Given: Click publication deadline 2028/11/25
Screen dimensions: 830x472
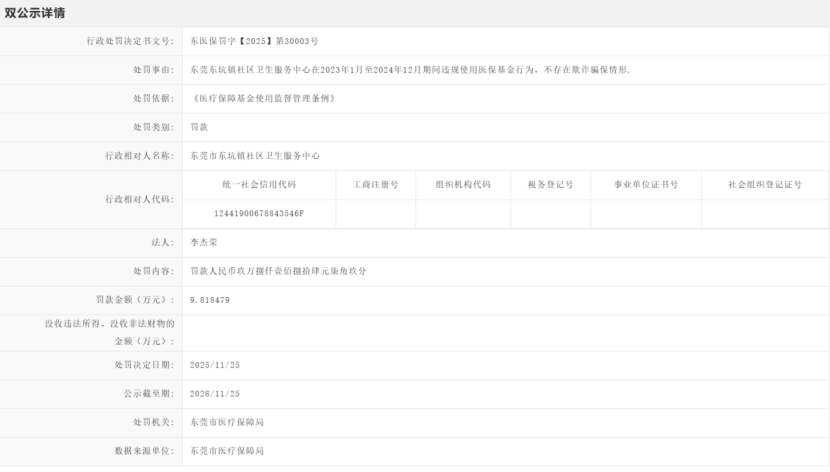Looking at the screenshot, I should (x=215, y=394).
